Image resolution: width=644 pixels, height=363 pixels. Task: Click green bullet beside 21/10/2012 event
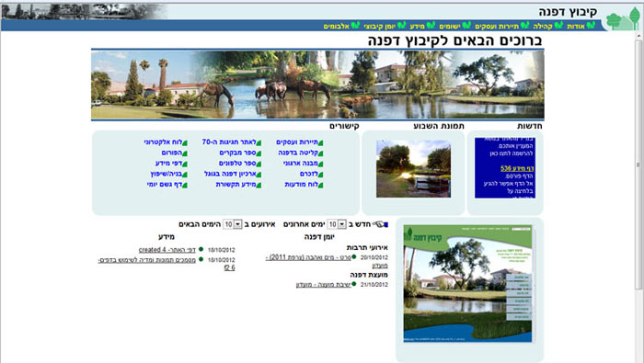354,284
